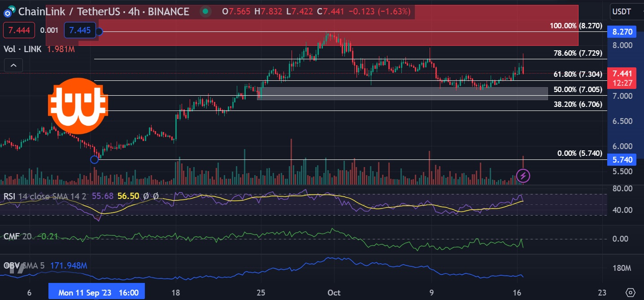Select the Fib anchor point at 8.270 line

(100, 32)
